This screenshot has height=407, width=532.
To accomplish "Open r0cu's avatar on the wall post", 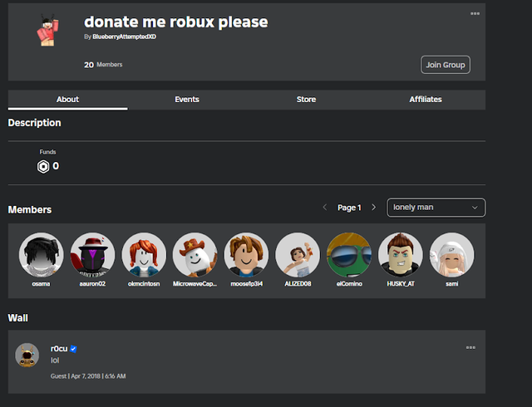I will point(27,356).
